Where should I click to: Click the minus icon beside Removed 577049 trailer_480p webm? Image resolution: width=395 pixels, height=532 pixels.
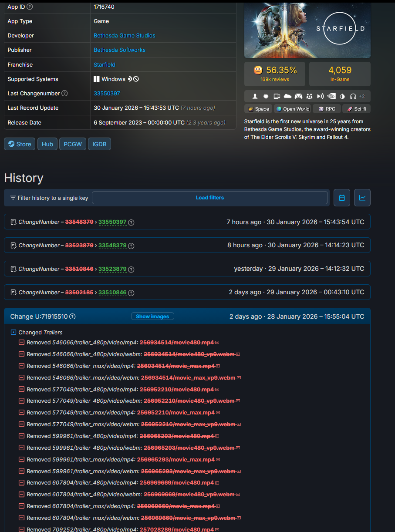(x=21, y=401)
